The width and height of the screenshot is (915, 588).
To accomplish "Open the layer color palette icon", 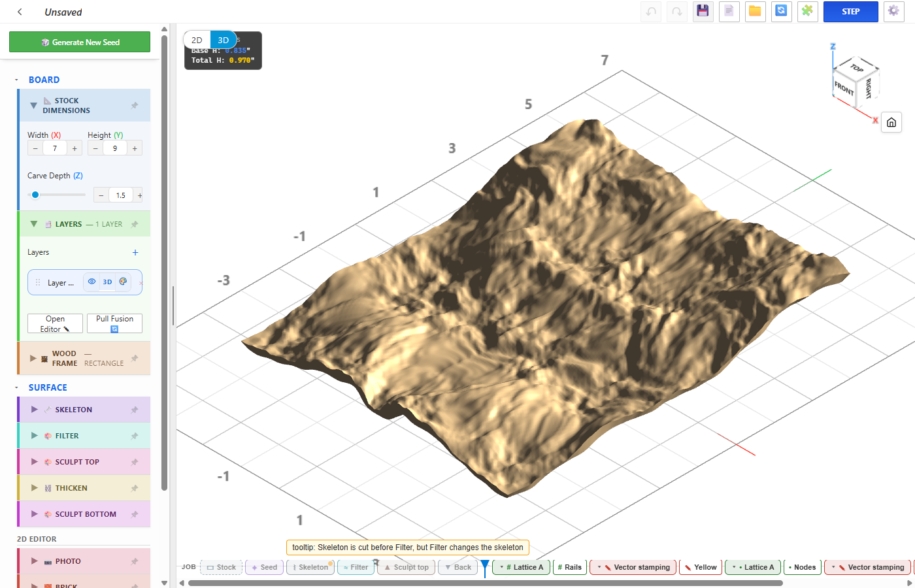I will (123, 282).
